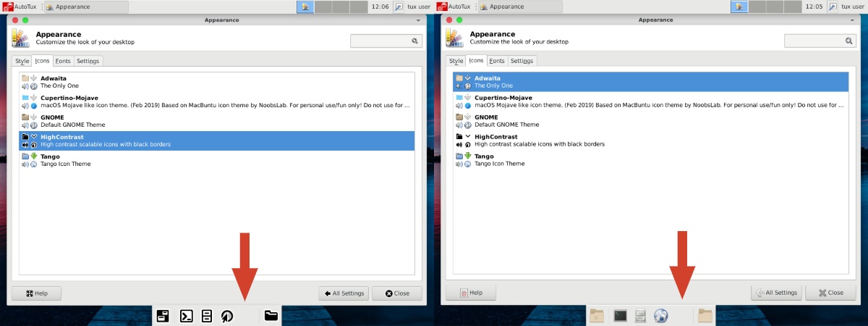Select Adwaita icon theme in left window
Viewport: 868px width, 326px height.
pyautogui.click(x=217, y=82)
